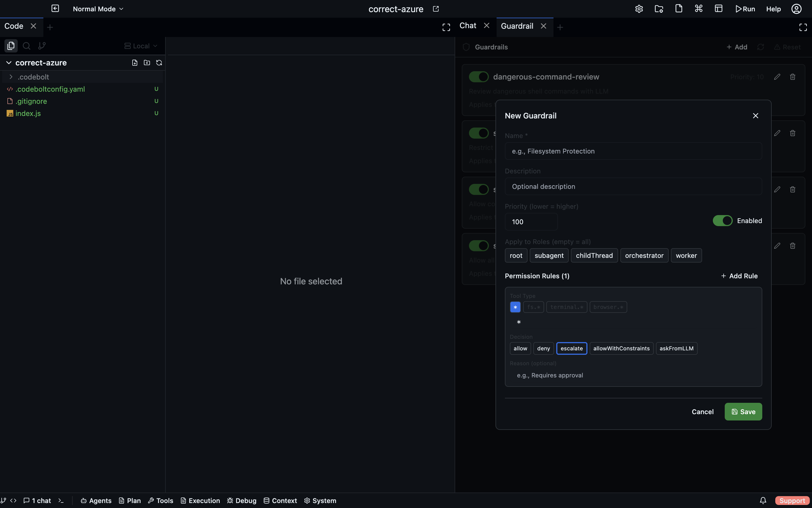
Task: Click the guardrail Name input field
Action: click(x=633, y=151)
